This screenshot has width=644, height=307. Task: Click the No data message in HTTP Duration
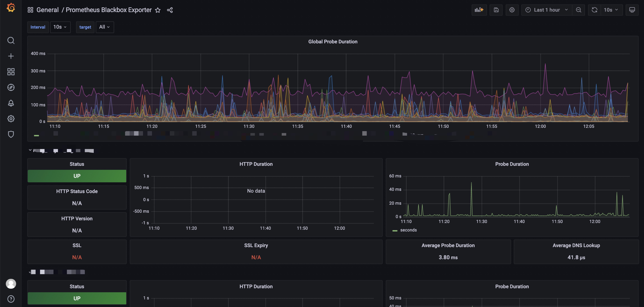click(256, 191)
